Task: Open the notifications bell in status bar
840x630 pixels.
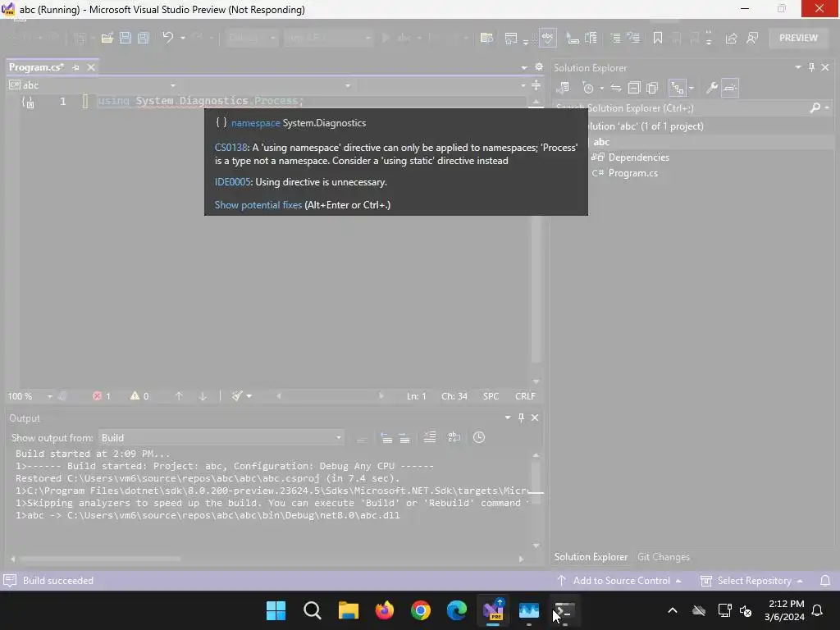Action: point(825,581)
